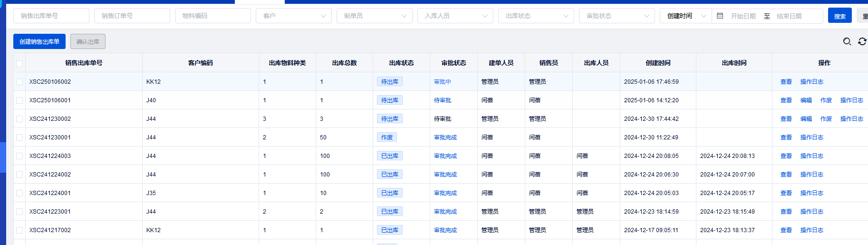Click the 开始日期 date field

pos(743,16)
